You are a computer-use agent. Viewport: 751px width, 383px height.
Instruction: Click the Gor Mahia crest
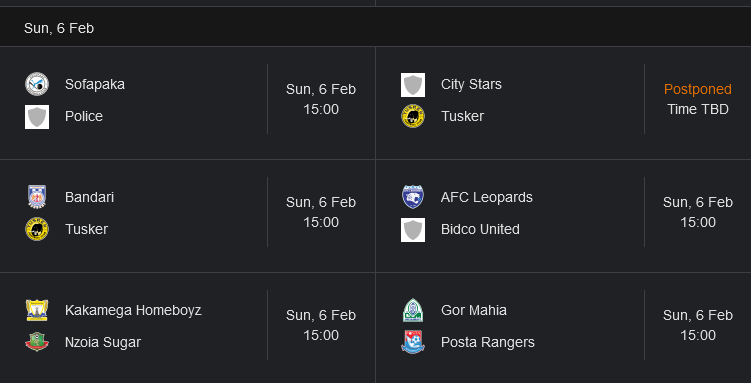pyautogui.click(x=413, y=310)
